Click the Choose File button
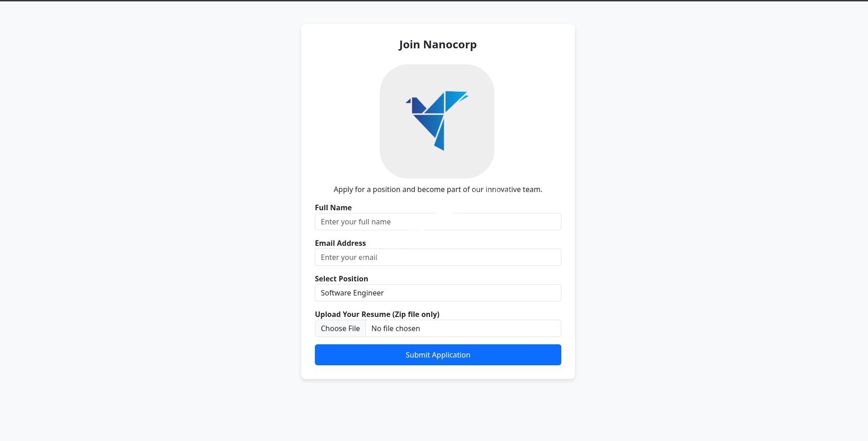 (340, 328)
